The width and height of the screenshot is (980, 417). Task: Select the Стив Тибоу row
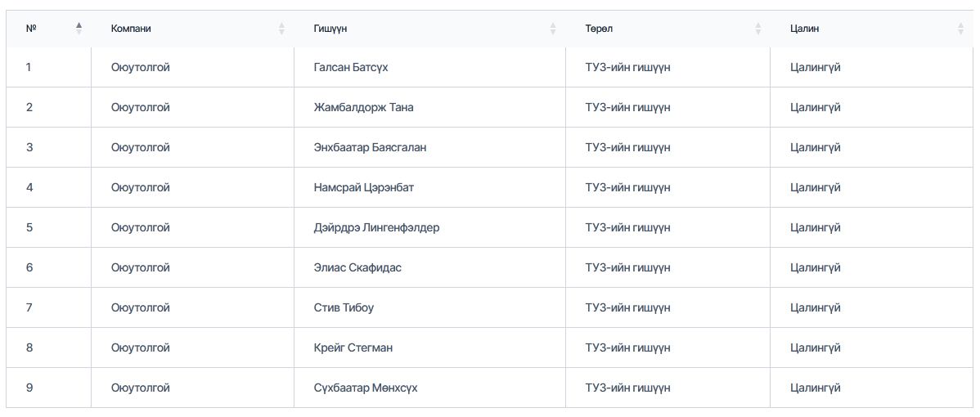tap(344, 307)
